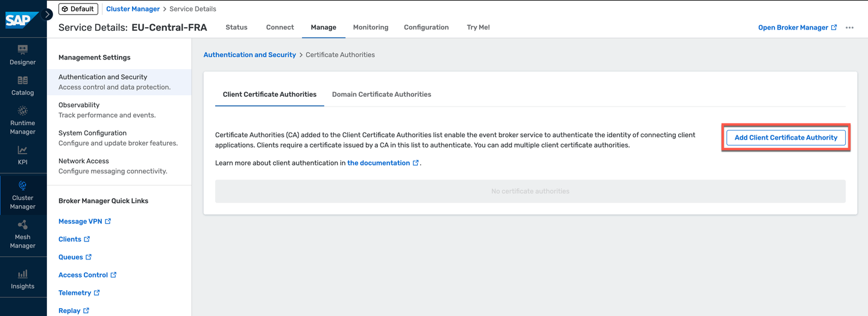Expand the left navigation sidebar arrow

coord(48,14)
